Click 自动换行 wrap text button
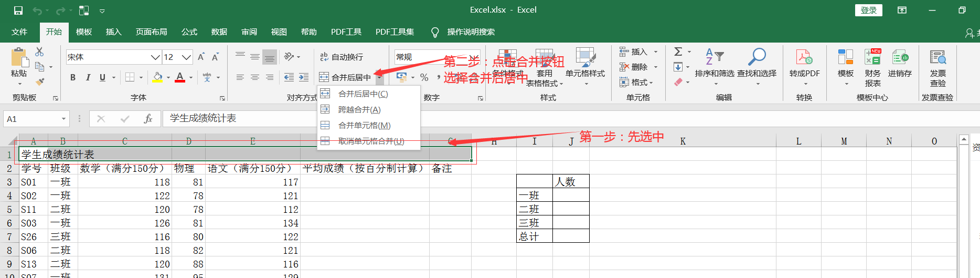This screenshot has width=980, height=278. pos(342,57)
